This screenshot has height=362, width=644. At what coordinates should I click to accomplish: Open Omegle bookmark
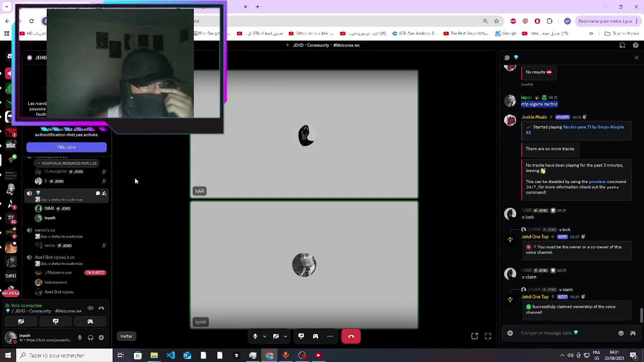click(x=506, y=34)
